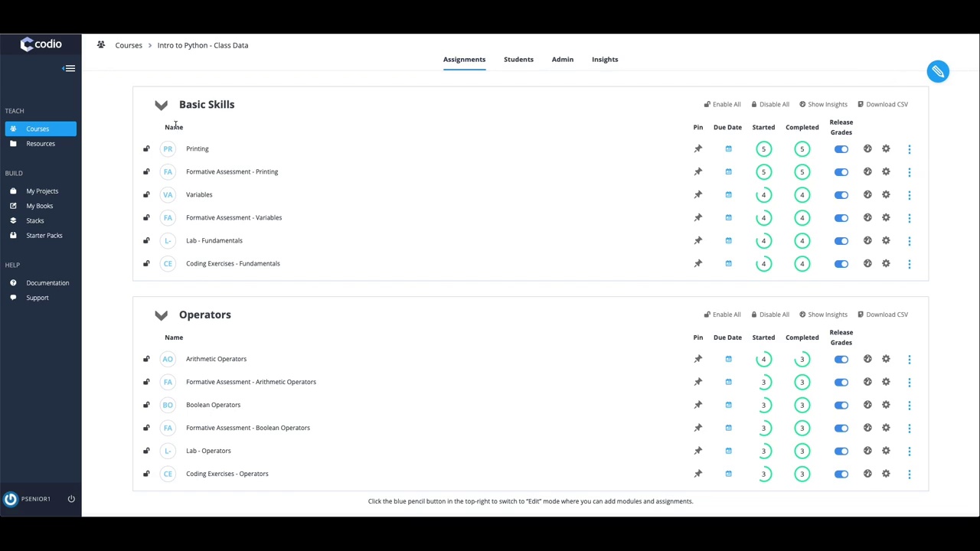Toggle Release Grades for Printing
The width and height of the screenshot is (980, 551).
tap(841, 149)
